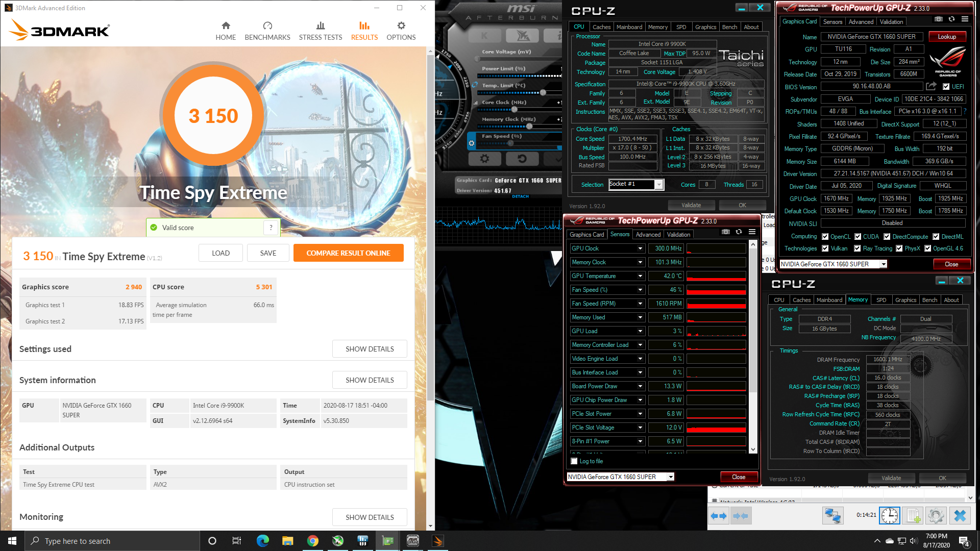Image resolution: width=980 pixels, height=551 pixels.
Task: Click camera icon in GPU-Z Sensors window
Action: click(725, 232)
